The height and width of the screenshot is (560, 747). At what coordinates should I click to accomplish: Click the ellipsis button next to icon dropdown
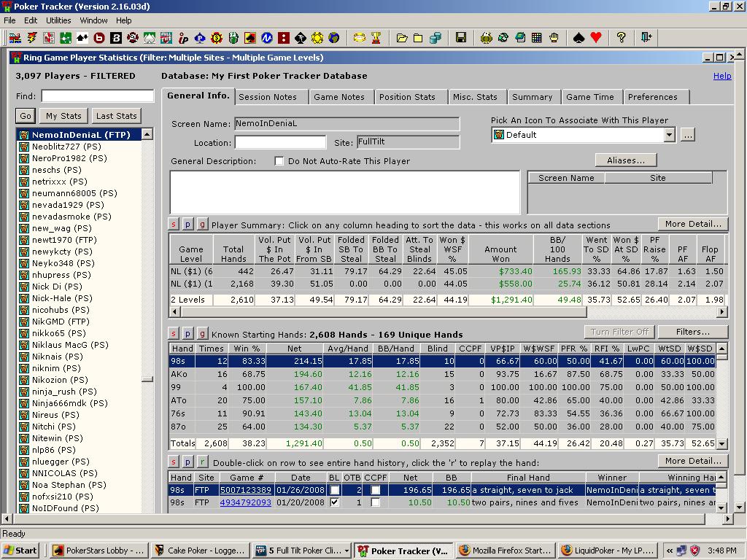click(687, 135)
